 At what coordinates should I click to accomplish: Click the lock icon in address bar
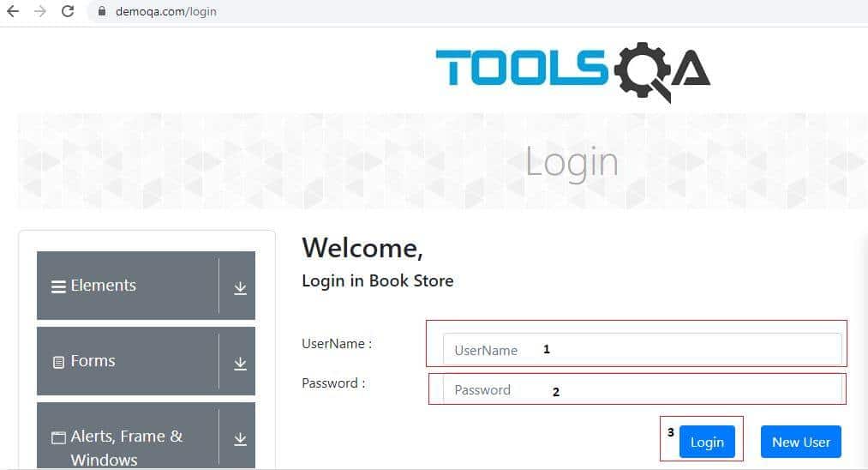[102, 11]
